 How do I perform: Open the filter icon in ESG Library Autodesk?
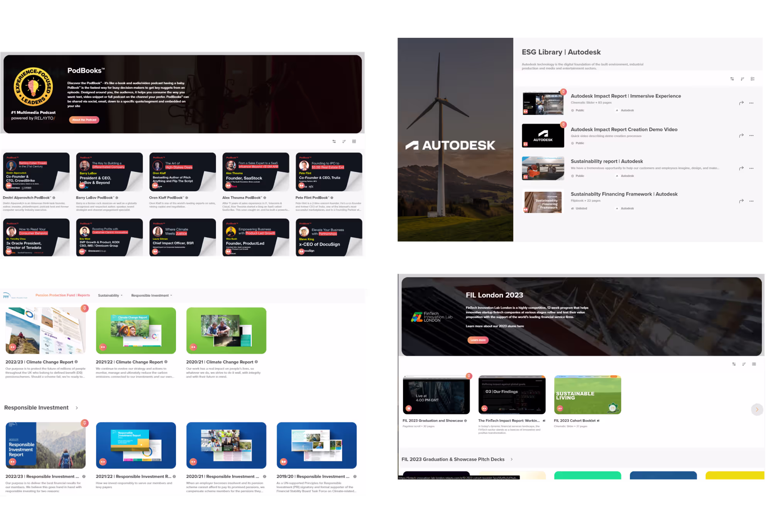point(732,79)
